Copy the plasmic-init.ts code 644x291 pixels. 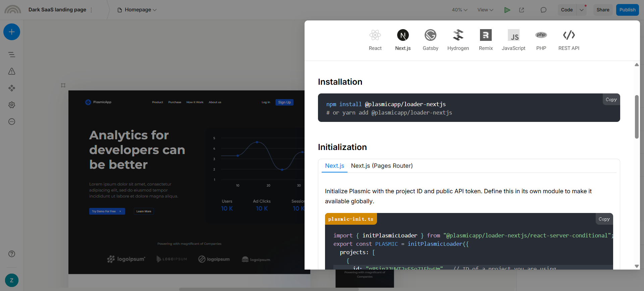click(604, 219)
